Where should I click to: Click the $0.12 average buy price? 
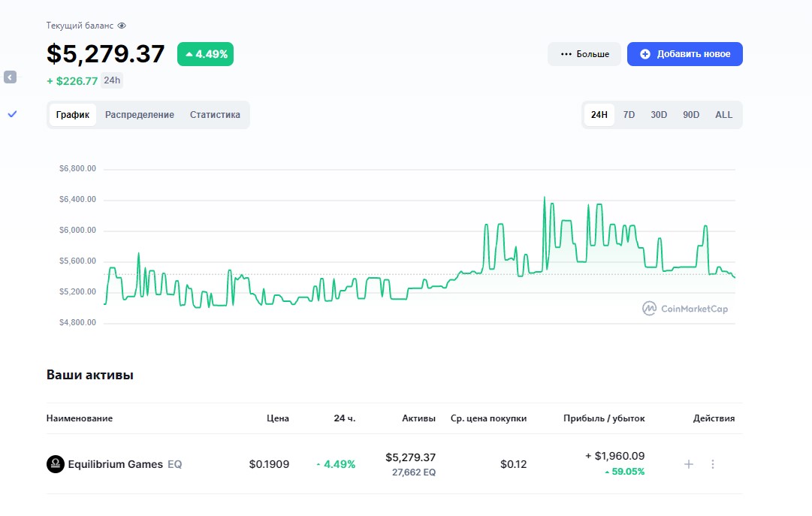coord(513,464)
